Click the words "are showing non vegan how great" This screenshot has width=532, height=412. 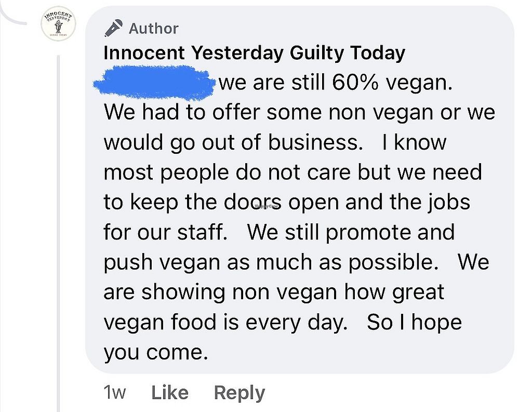tap(274, 292)
